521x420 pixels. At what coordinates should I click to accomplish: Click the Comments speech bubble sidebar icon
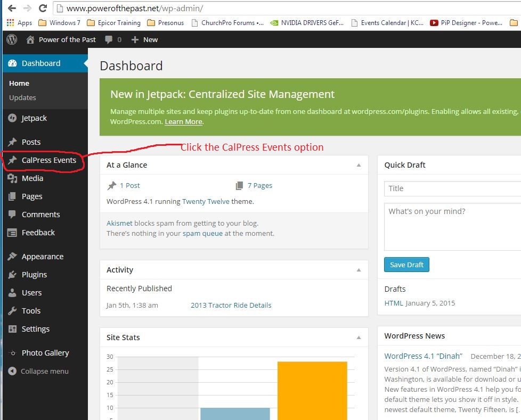12,215
